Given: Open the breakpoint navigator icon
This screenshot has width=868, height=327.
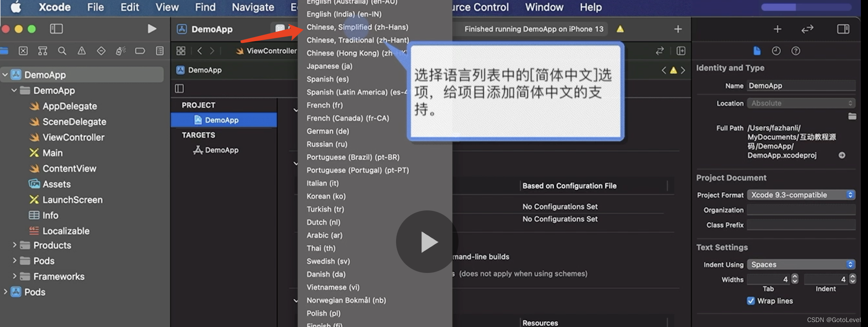Looking at the screenshot, I should (140, 51).
